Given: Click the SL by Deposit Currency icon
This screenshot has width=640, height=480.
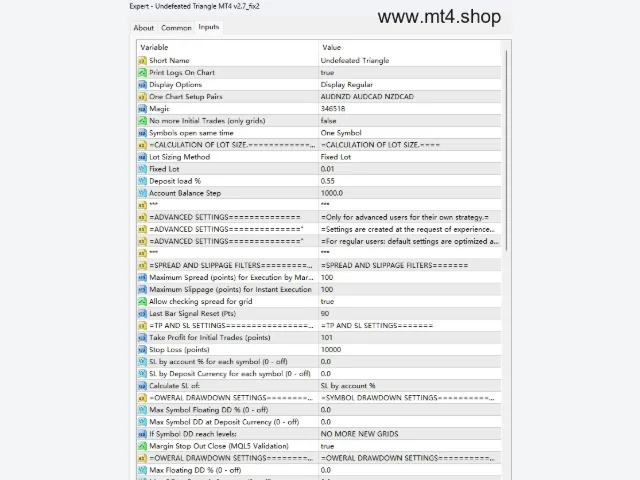Looking at the screenshot, I should click(142, 374).
